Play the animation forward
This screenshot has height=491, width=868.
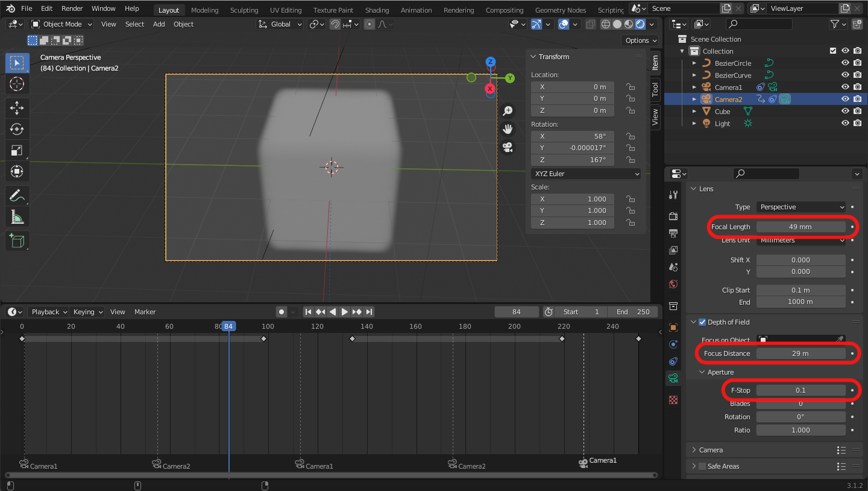[x=344, y=312]
